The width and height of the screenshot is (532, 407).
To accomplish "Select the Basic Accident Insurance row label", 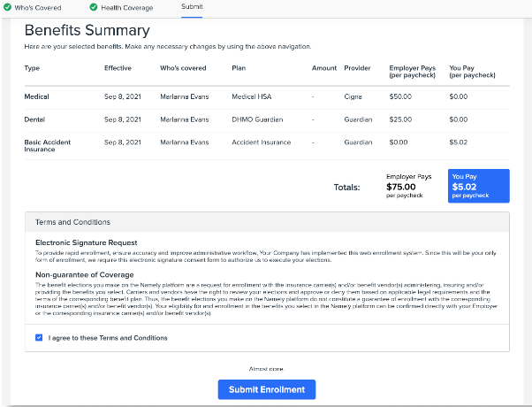I will (48, 145).
